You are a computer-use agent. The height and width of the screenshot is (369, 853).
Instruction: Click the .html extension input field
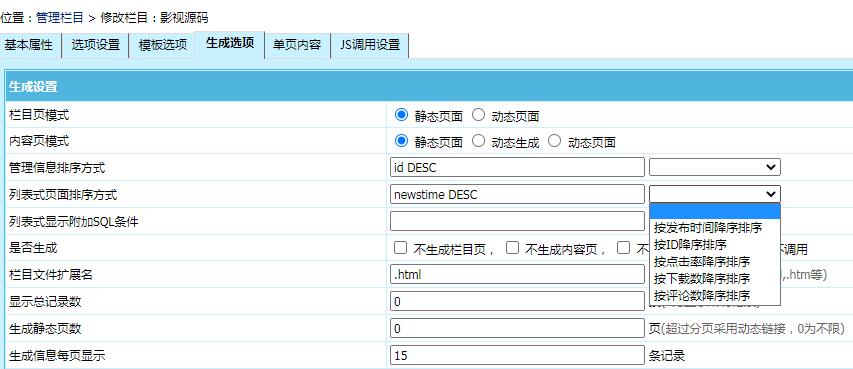click(517, 275)
